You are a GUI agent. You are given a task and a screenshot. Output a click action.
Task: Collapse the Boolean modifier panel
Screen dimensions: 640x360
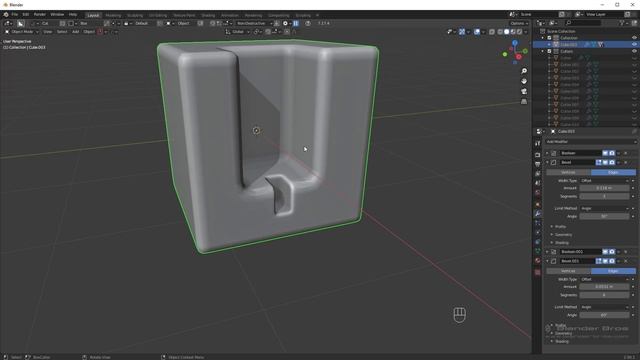(547, 153)
